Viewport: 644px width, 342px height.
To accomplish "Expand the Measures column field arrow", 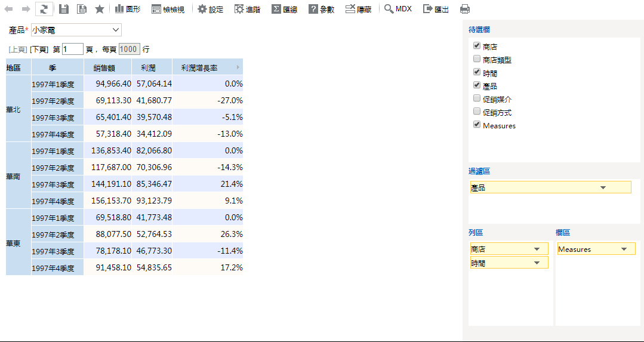I will (624, 249).
